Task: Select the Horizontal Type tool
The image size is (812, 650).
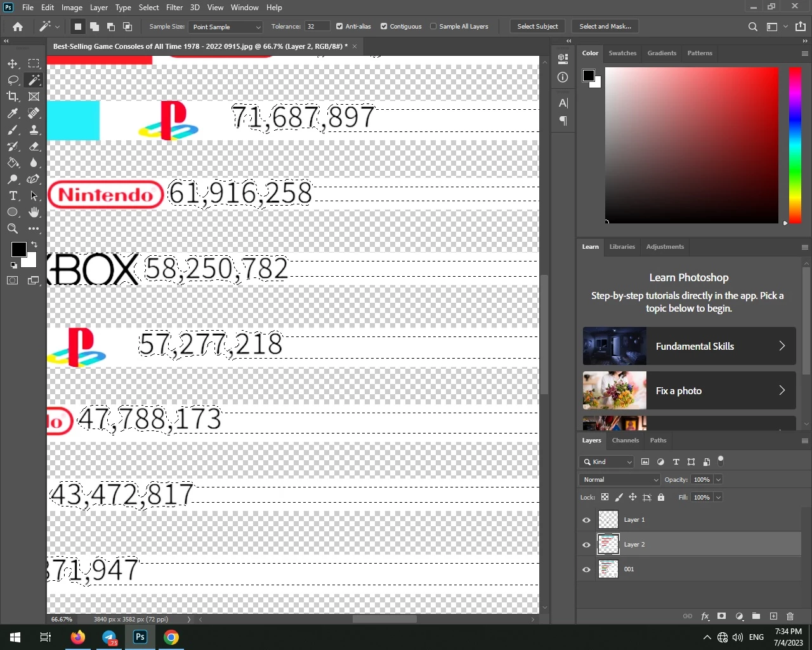Action: (13, 196)
